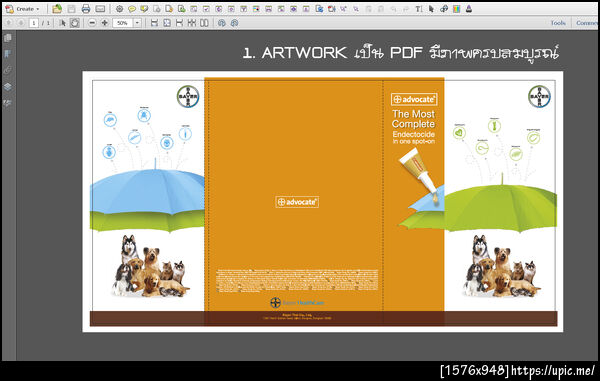The height and width of the screenshot is (381, 600).
Task: Fit one full page to window
Action: (x=167, y=23)
